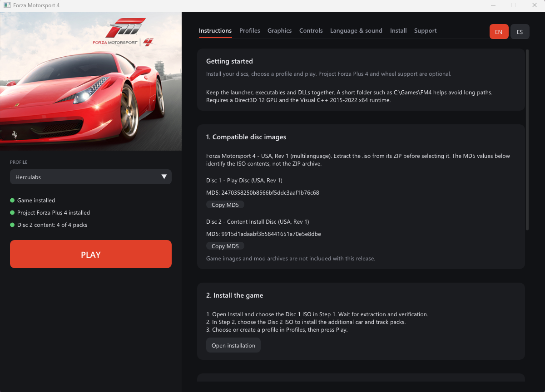Open the Support tab
The width and height of the screenshot is (545, 392).
point(426,30)
